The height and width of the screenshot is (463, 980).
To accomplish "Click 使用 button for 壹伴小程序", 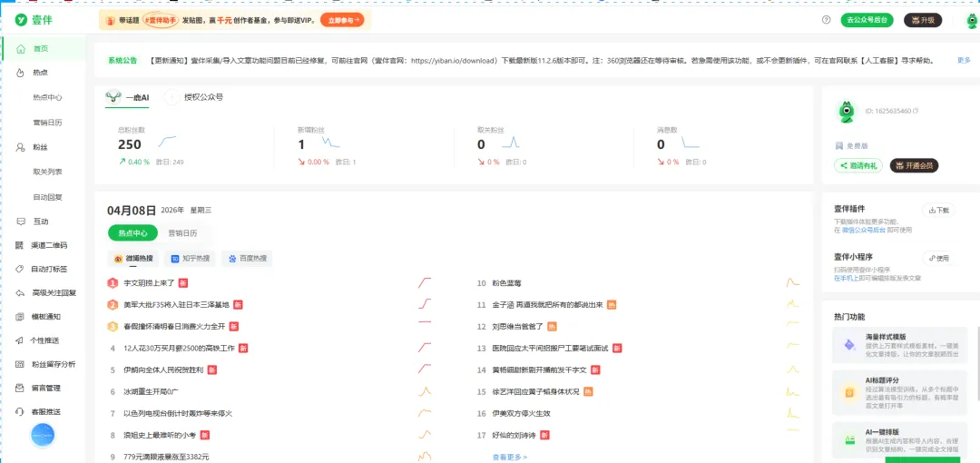I will (x=939, y=258).
